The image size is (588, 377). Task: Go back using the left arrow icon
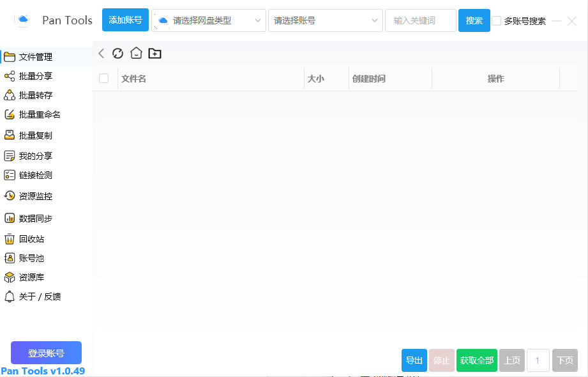pos(102,53)
